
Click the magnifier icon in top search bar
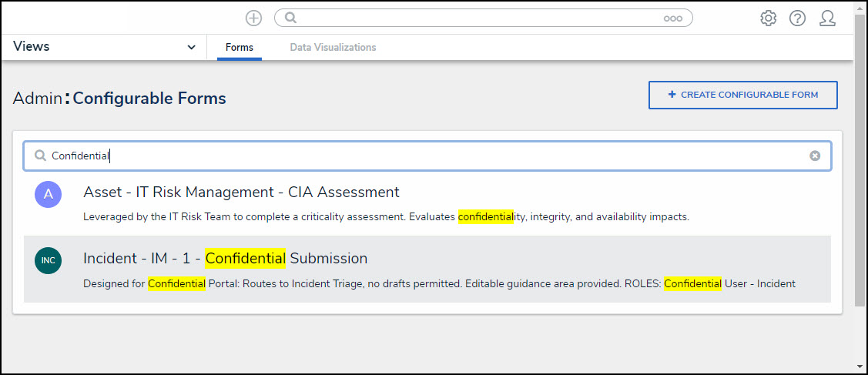click(292, 18)
